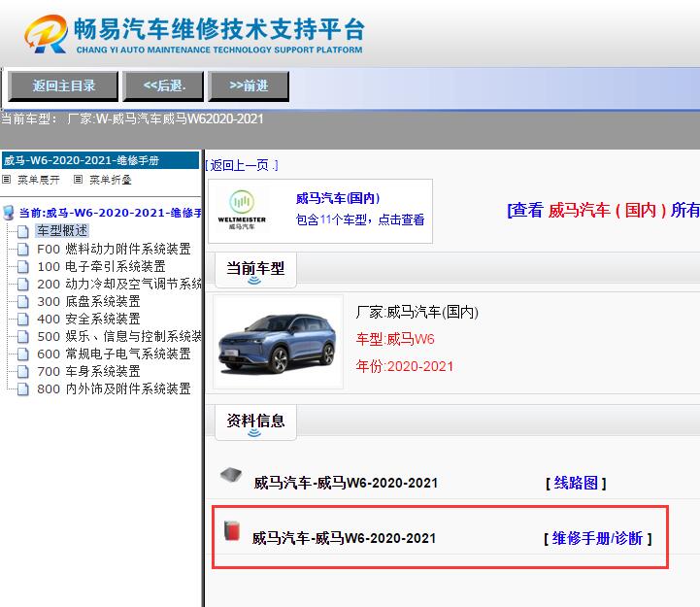Open the 威马汽车(国内) brand link
This screenshot has width=700, height=607.
338,198
